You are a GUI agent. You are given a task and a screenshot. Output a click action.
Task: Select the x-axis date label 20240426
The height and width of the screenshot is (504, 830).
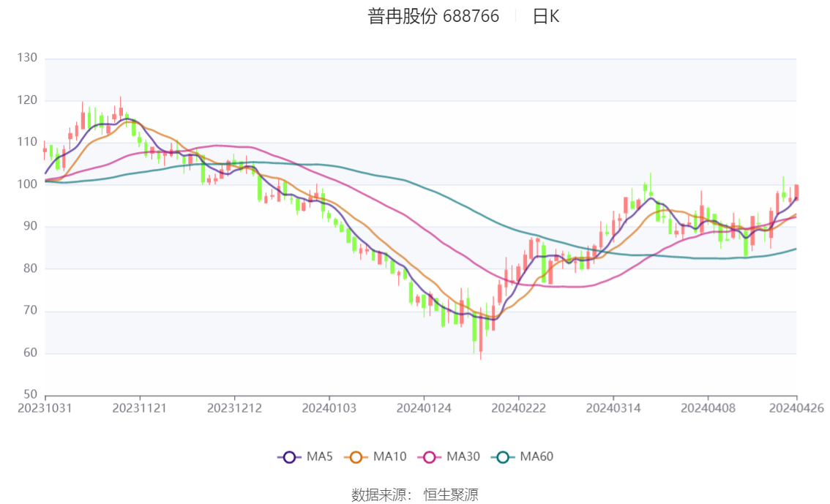[x=796, y=408]
